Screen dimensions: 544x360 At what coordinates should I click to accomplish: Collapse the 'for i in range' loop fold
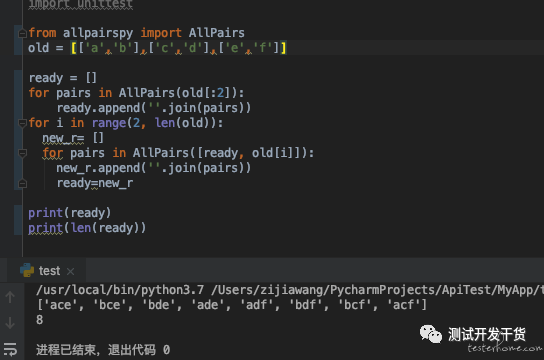pos(22,123)
